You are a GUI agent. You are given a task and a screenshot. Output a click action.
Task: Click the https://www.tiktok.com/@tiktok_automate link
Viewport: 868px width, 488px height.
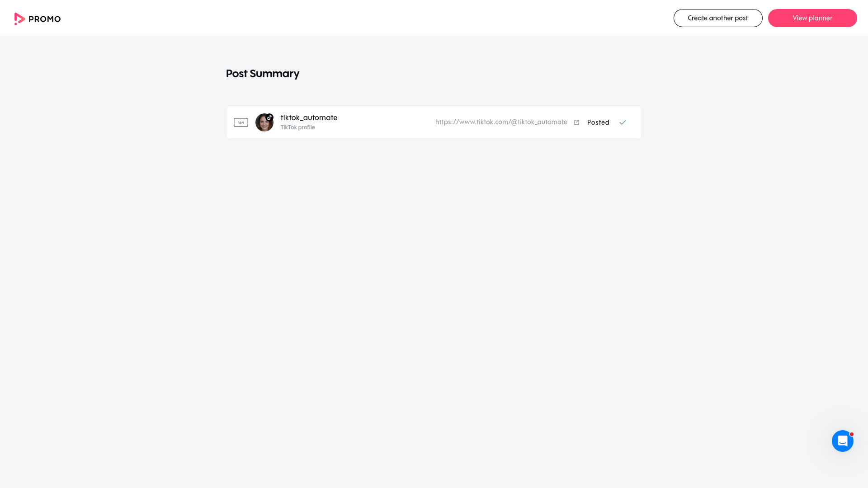[x=501, y=122]
